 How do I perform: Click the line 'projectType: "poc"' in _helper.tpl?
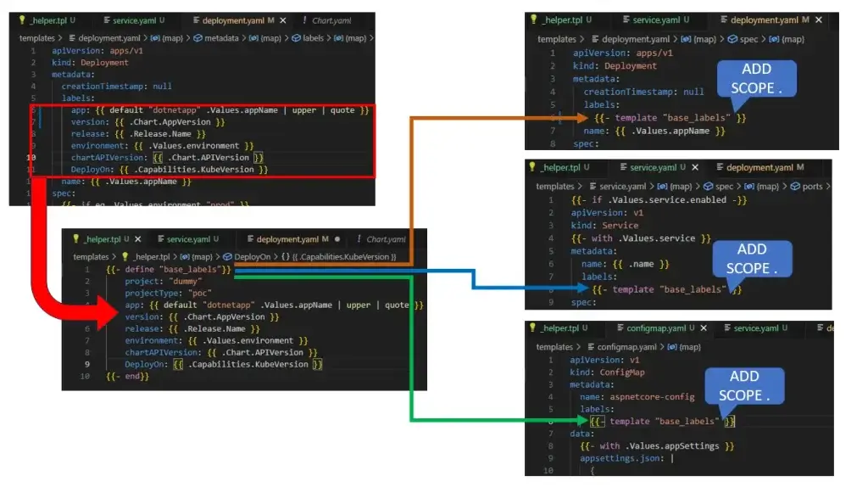tap(169, 293)
